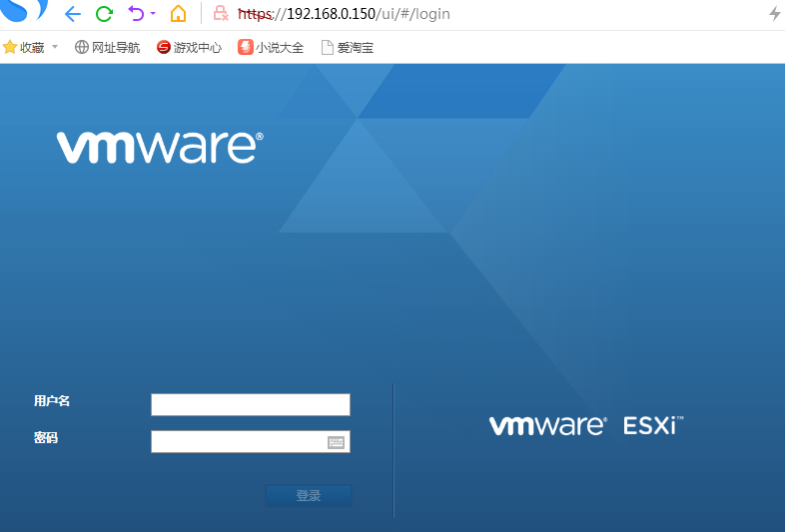Open the 游戏中心 bookmark
Image resolution: width=785 pixels, height=532 pixels.
point(189,48)
